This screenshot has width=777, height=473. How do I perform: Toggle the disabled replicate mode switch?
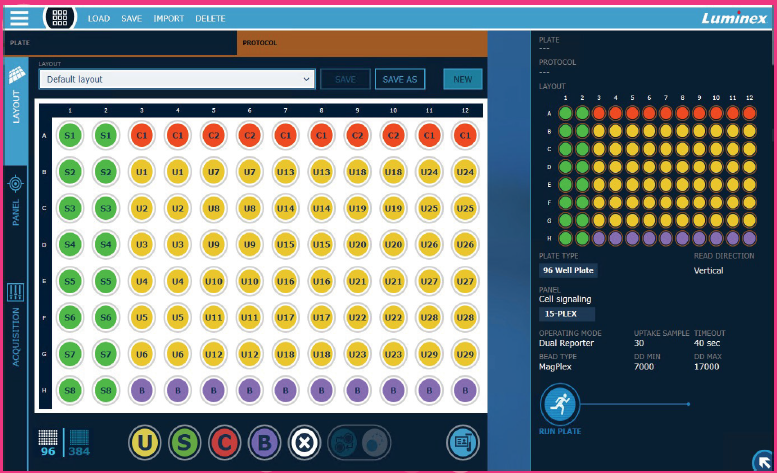coord(359,442)
